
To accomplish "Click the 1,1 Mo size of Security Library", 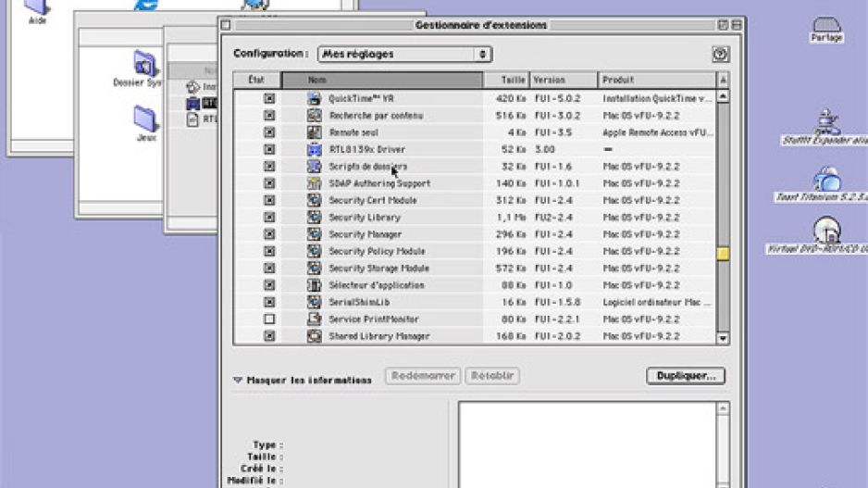I will (x=511, y=217).
